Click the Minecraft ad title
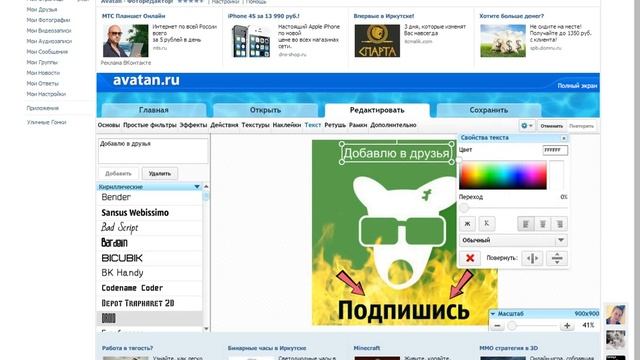Viewport: 640px width, 360px height. [367, 348]
